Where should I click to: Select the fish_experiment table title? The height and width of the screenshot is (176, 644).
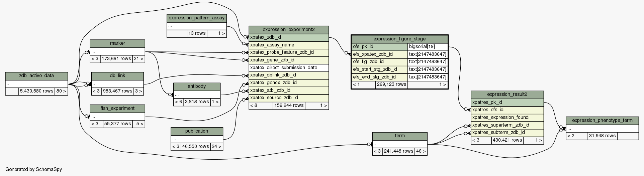[x=117, y=108]
